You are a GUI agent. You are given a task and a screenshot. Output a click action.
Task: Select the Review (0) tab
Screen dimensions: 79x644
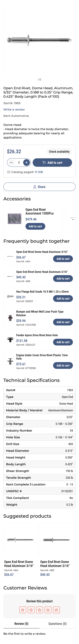pos(21,624)
